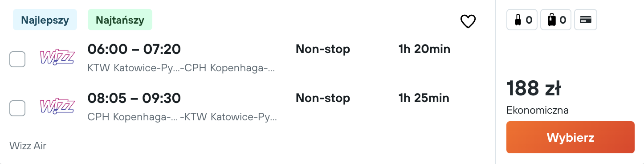The height and width of the screenshot is (164, 644).
Task: Click the checked baggage allowance icon
Action: (556, 20)
